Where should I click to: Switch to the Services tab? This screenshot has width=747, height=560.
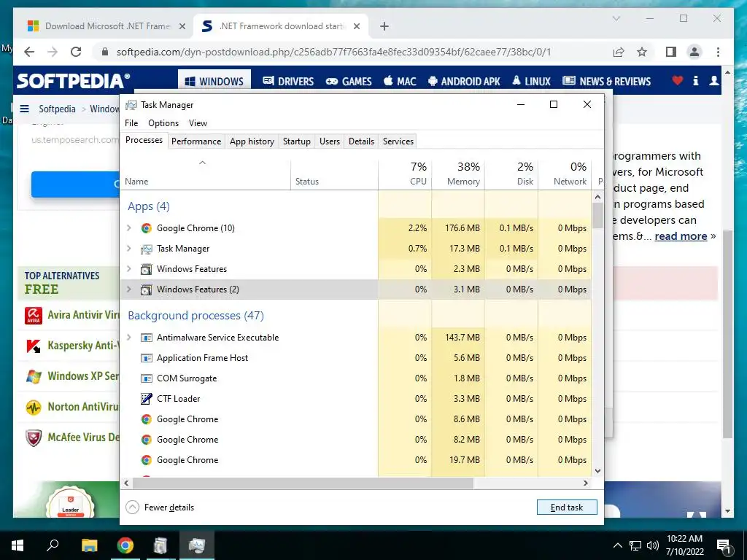(x=398, y=141)
